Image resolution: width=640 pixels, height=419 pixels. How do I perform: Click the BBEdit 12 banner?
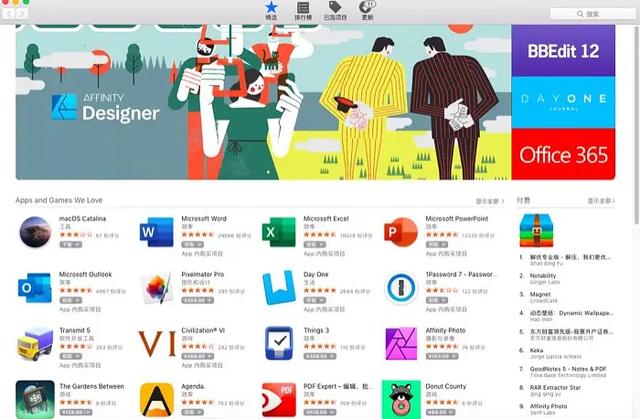click(x=563, y=51)
